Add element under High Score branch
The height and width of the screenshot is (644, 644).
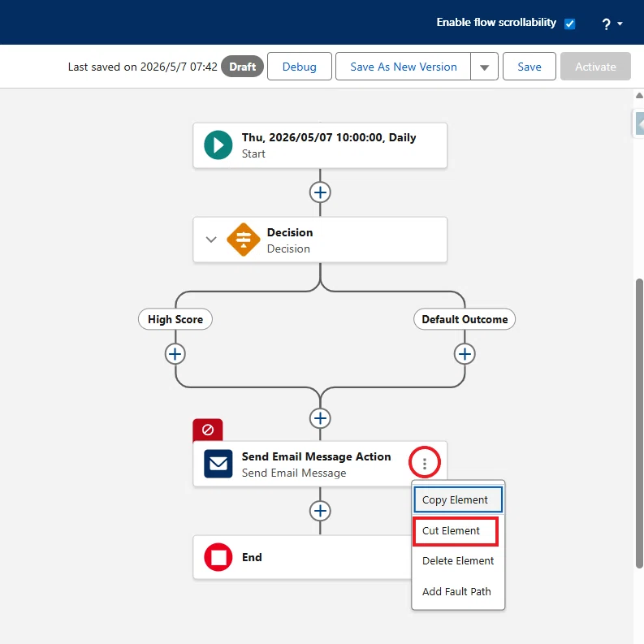(175, 354)
